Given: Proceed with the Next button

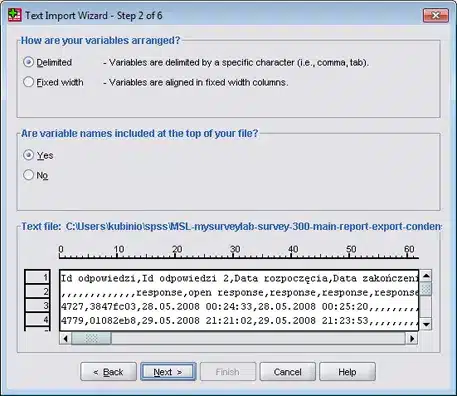Looking at the screenshot, I should click(168, 372).
